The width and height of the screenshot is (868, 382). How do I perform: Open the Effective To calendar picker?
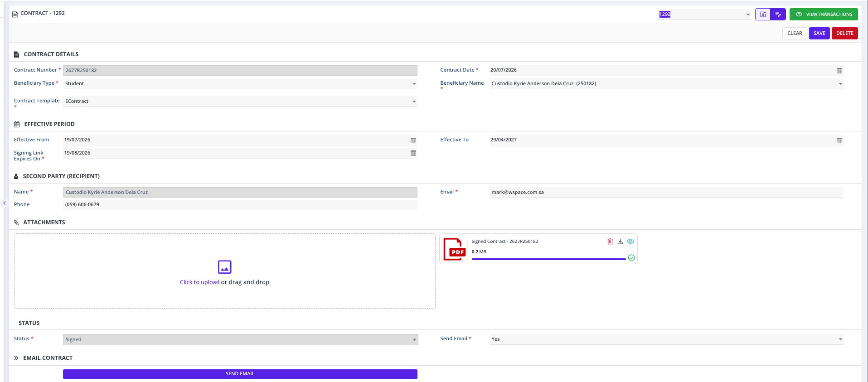click(x=839, y=140)
